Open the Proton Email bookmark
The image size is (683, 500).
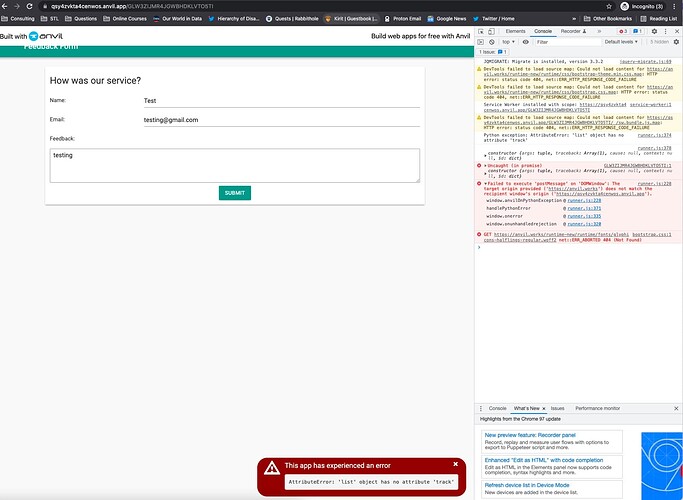402,19
